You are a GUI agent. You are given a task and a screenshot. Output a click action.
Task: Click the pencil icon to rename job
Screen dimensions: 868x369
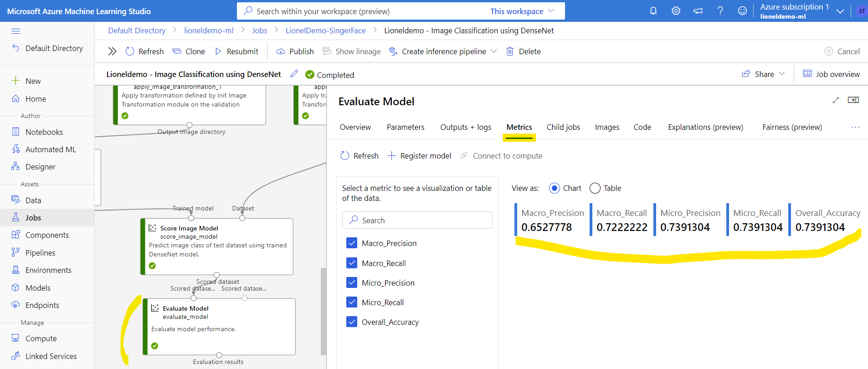[x=294, y=74]
